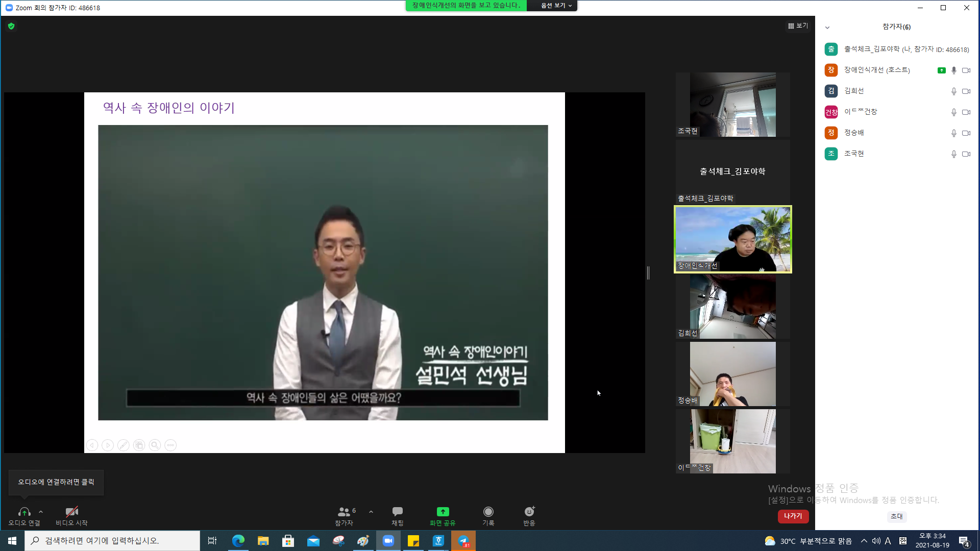The width and height of the screenshot is (980, 551).
Task: Click the green encryption shield icon
Action: click(11, 26)
